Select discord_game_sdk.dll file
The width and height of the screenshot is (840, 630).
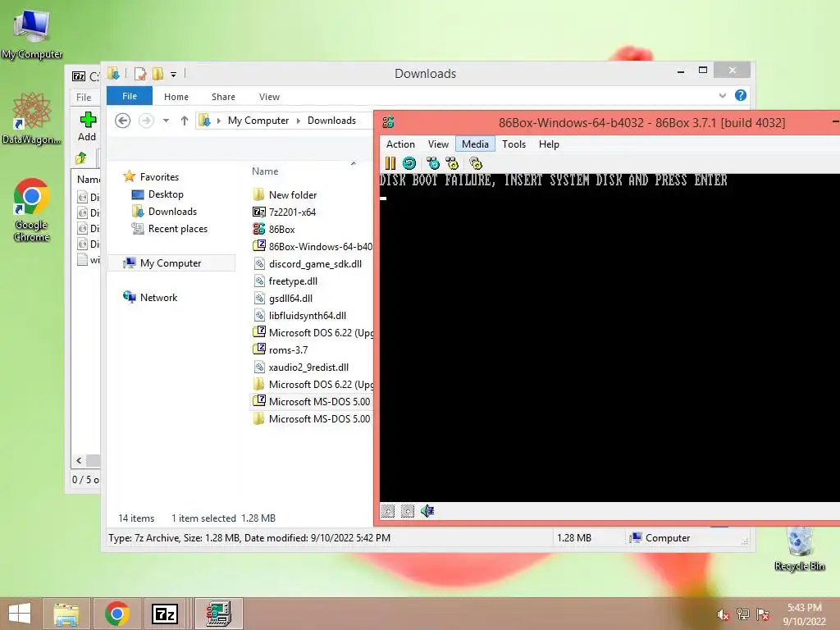pyautogui.click(x=315, y=263)
